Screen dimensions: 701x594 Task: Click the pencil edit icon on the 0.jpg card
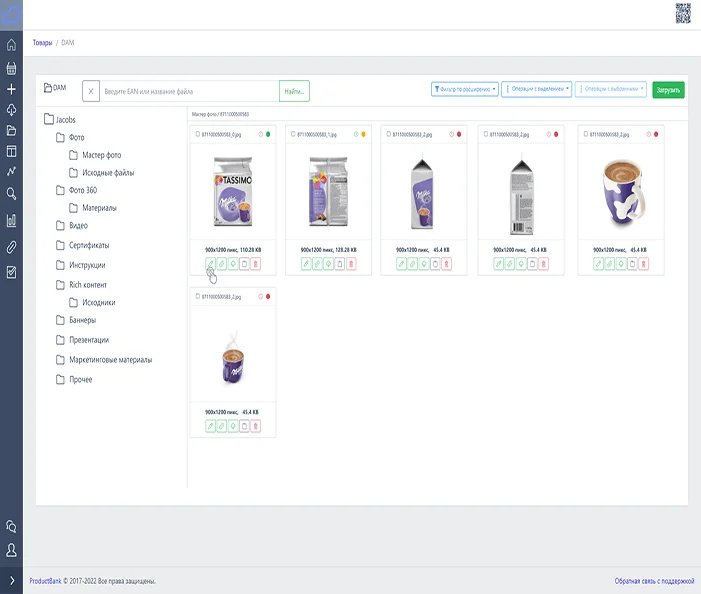[x=211, y=264]
